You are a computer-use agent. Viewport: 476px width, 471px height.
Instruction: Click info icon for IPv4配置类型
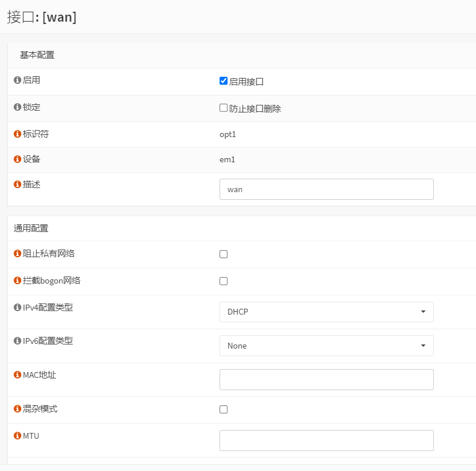pos(18,308)
